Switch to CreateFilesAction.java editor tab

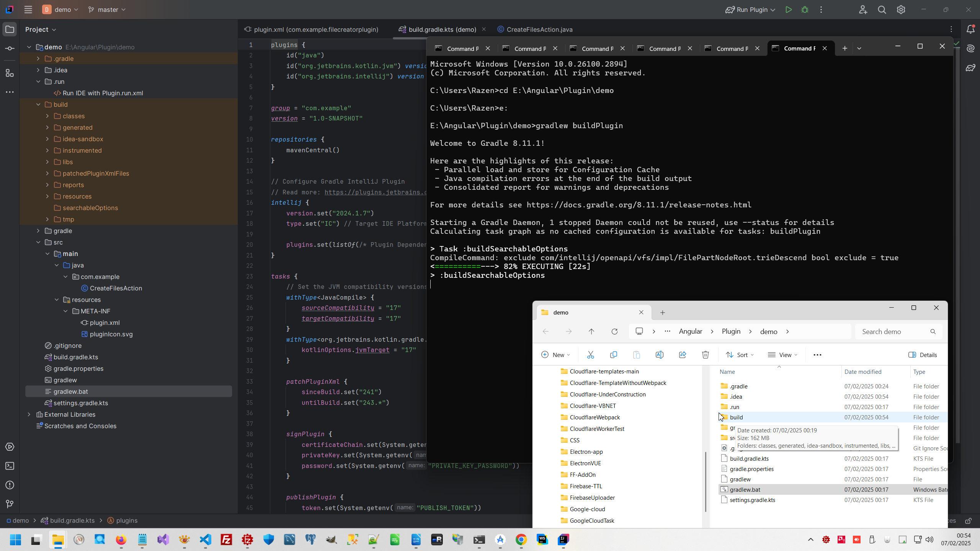pyautogui.click(x=539, y=29)
